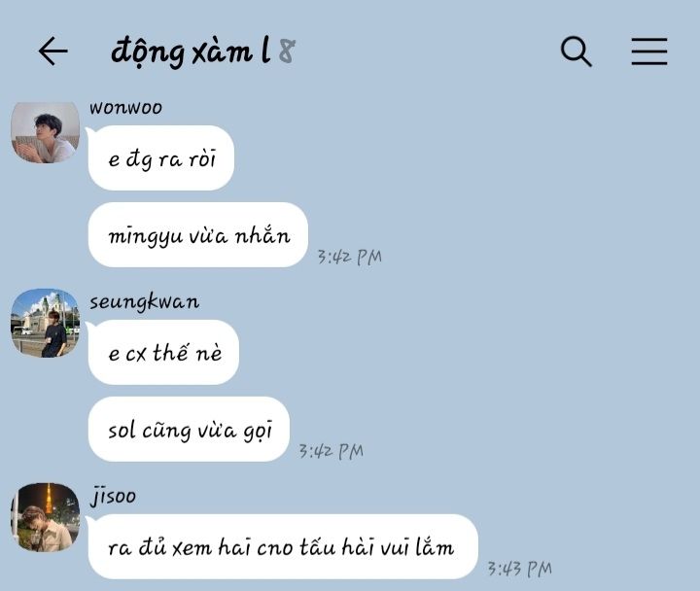Select message 'e cx thế nè'
Screen dimensions: 700x591
click(163, 352)
